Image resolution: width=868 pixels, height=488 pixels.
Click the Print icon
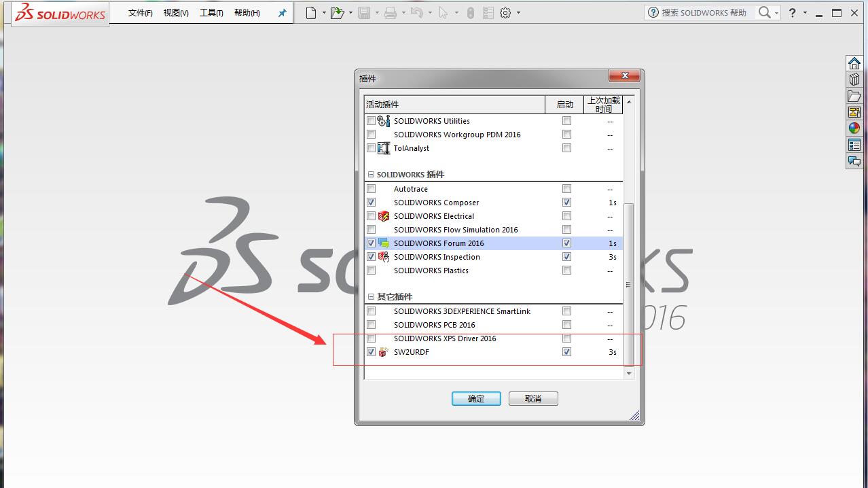coord(391,12)
